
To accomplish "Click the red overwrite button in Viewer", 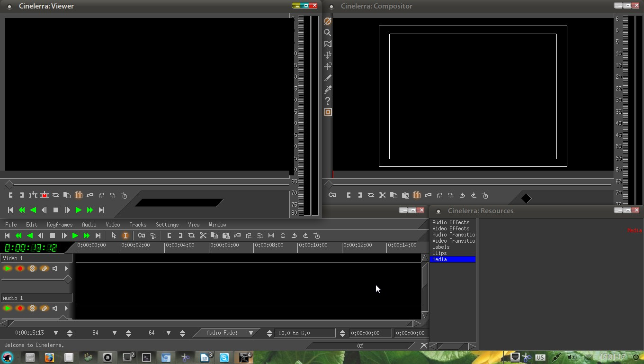I will click(x=44, y=195).
